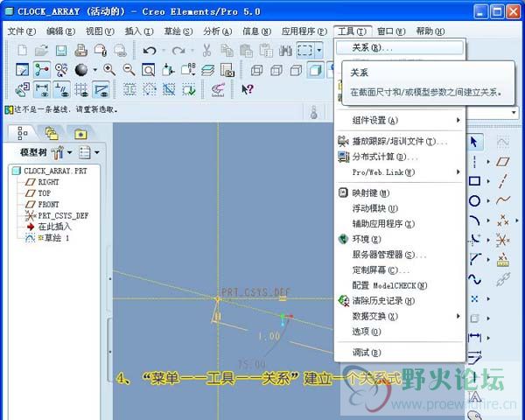The width and height of the screenshot is (525, 420).
Task: Open the 视图 menu
Action: click(100, 31)
